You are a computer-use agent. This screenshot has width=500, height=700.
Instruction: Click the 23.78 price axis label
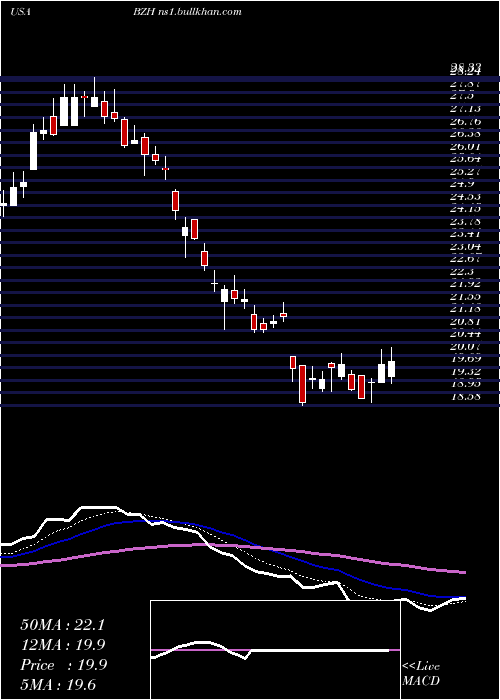[x=465, y=221]
